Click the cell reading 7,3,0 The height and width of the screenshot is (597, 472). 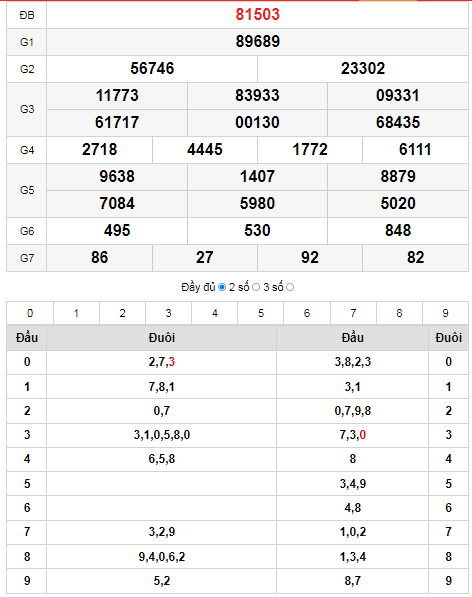click(x=352, y=435)
